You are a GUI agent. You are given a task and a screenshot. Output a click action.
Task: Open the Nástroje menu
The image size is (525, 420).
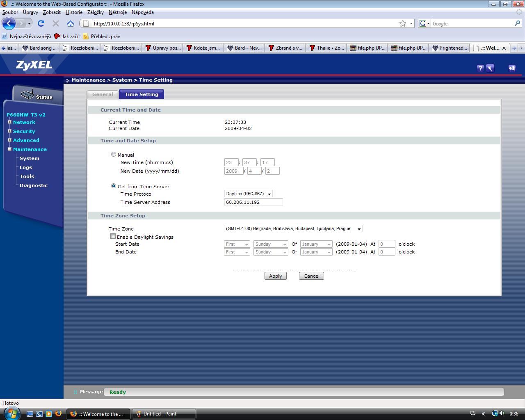[118, 12]
